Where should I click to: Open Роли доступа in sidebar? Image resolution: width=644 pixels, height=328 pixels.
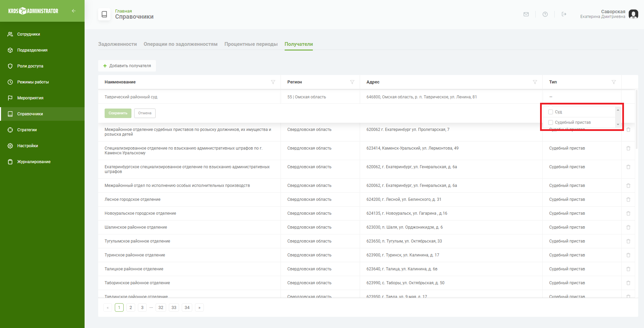[x=42, y=66]
